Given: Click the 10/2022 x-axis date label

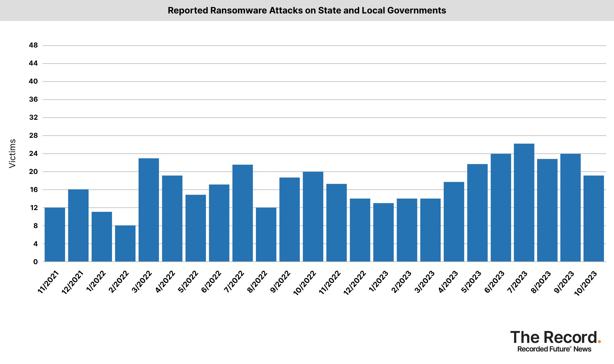Looking at the screenshot, I should point(305,283).
